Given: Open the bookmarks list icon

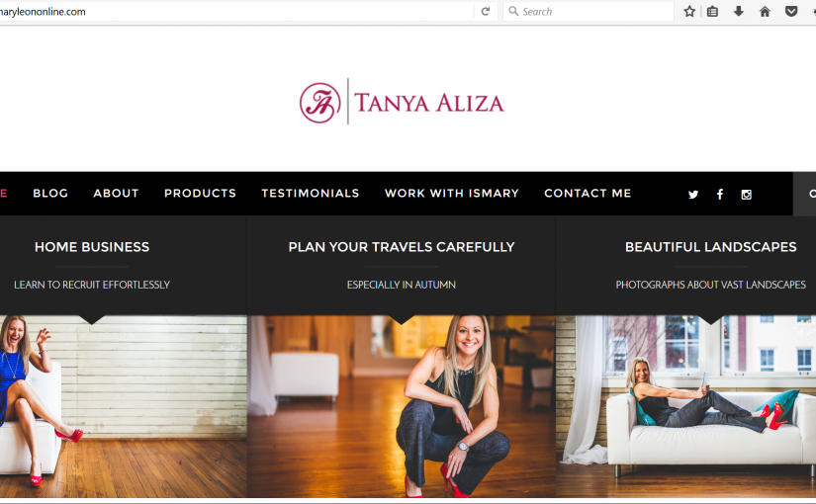Looking at the screenshot, I should tap(712, 12).
